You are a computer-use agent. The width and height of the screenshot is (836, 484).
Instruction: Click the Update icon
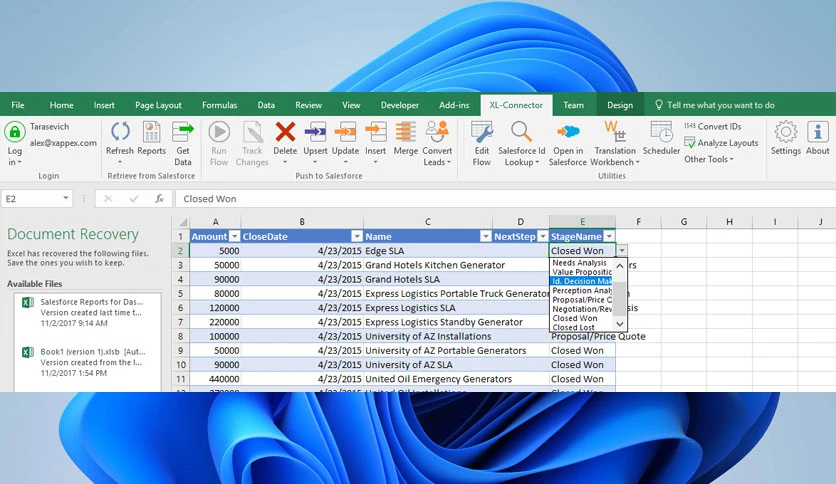tap(345, 132)
